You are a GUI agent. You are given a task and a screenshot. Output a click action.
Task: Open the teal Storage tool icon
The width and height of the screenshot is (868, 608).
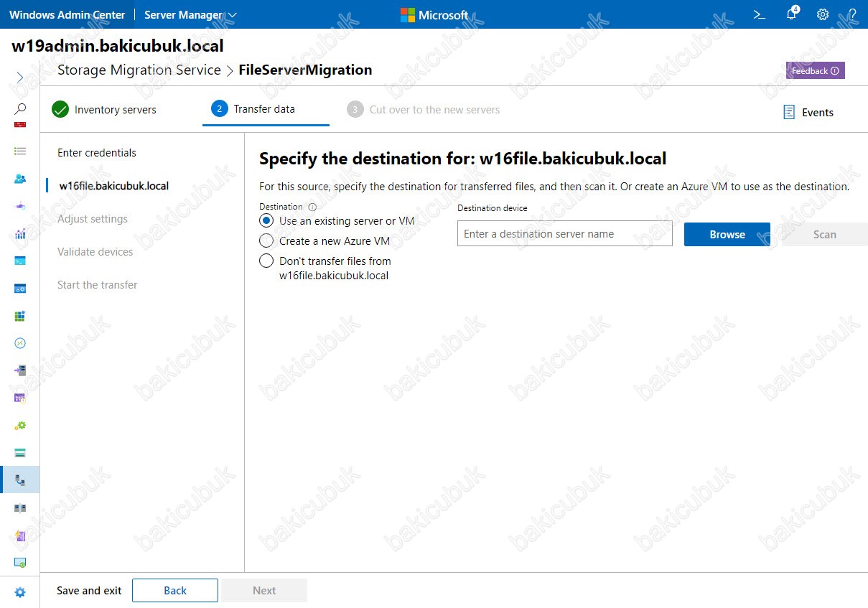[20, 453]
